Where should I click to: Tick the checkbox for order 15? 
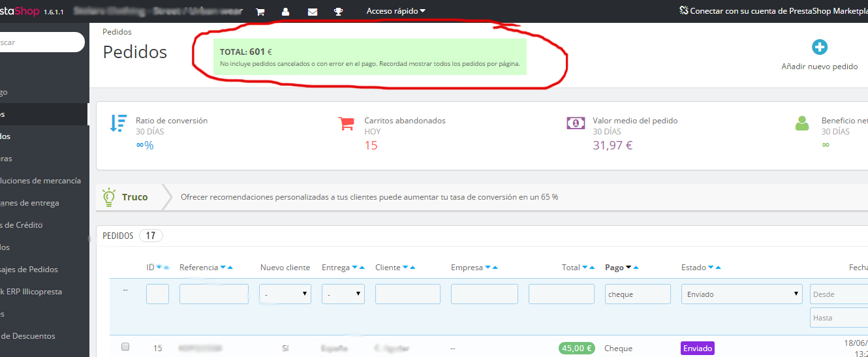click(x=125, y=347)
